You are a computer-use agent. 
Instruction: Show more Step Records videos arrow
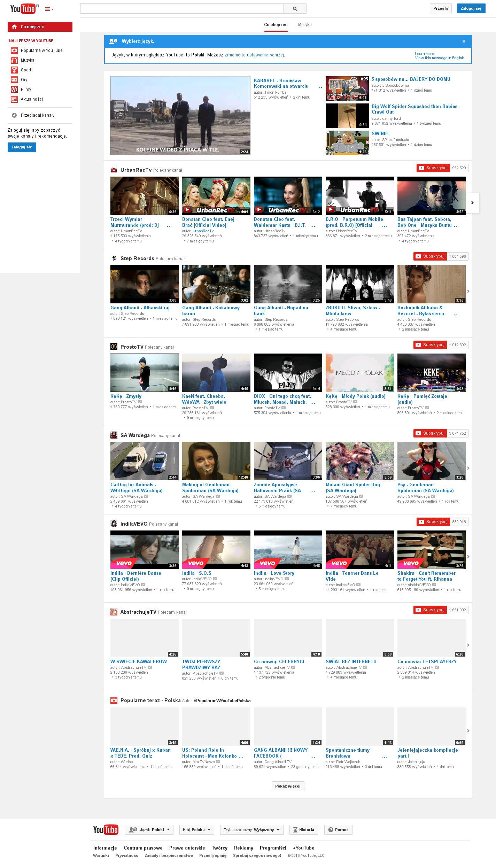point(468,291)
